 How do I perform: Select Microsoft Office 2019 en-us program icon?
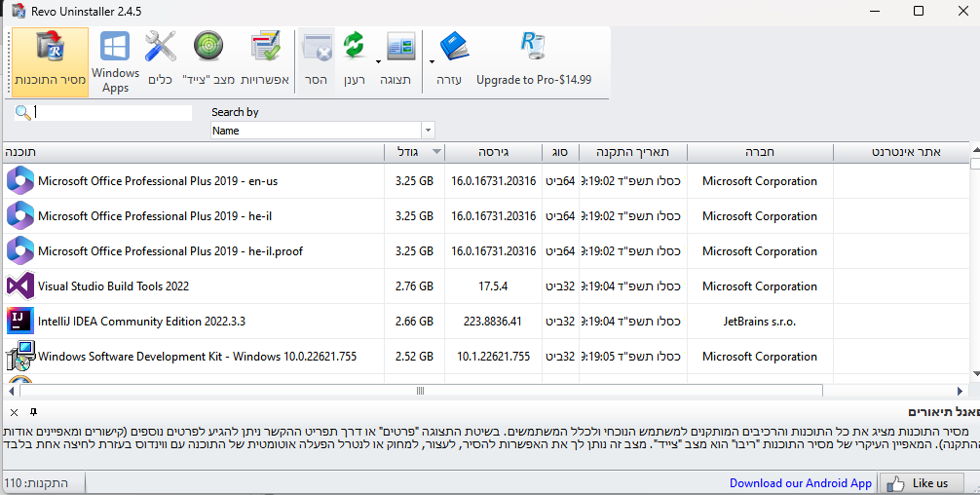point(20,181)
